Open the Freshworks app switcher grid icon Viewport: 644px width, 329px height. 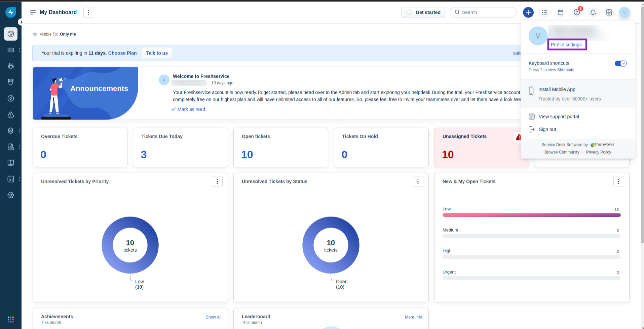(11, 319)
